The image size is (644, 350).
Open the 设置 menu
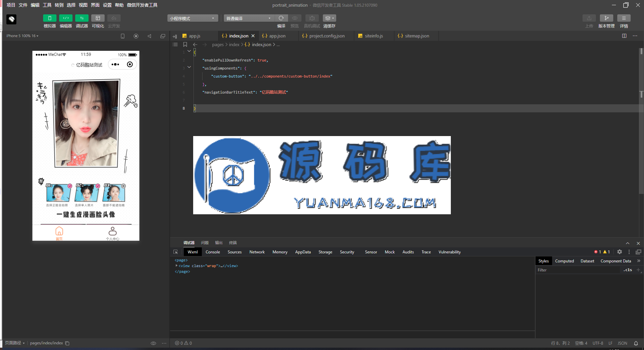(x=107, y=5)
